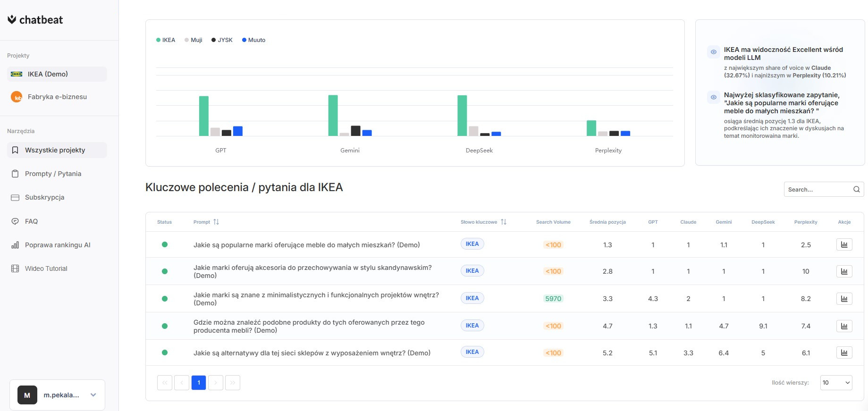Go to last page of pagination

click(233, 383)
